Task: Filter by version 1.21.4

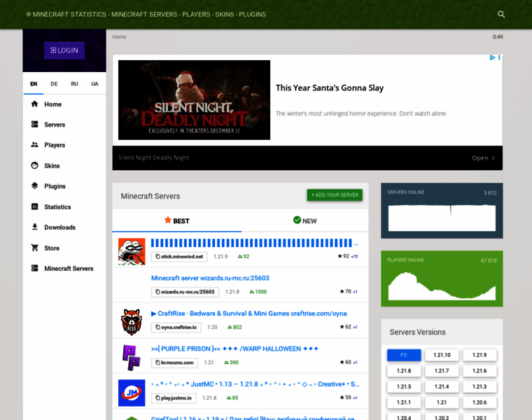Action: click(442, 386)
